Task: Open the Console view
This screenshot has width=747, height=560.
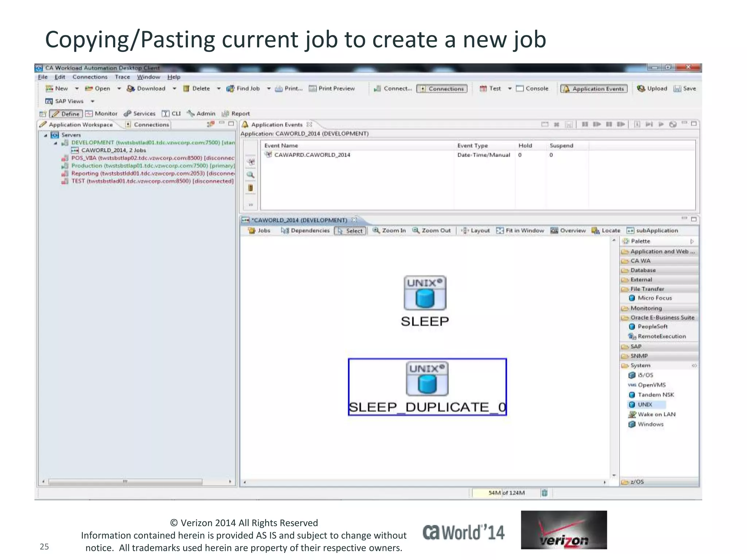Action: click(532, 89)
